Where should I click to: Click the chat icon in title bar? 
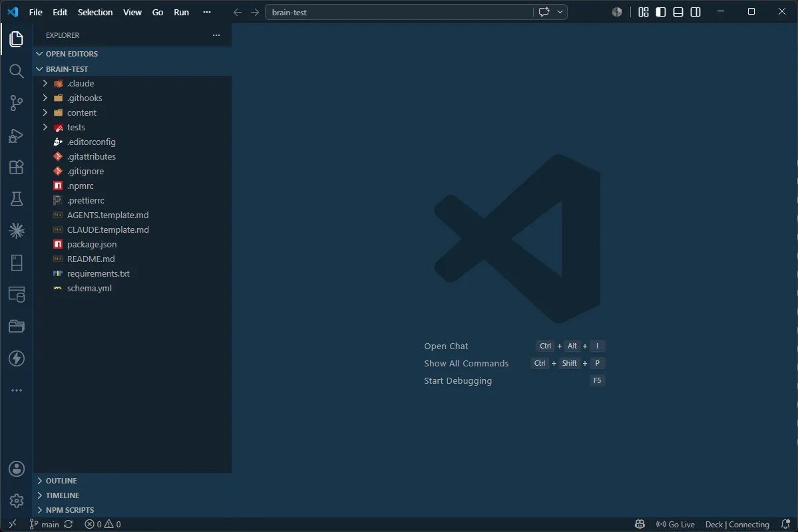click(x=544, y=12)
